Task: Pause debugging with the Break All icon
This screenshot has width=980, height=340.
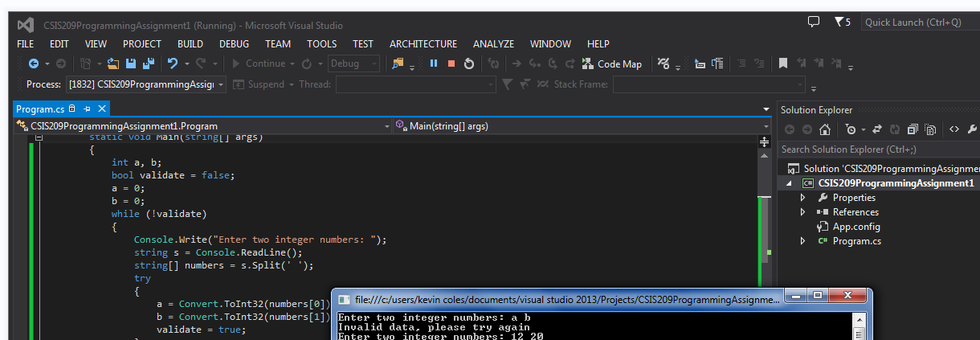Action: [434, 63]
